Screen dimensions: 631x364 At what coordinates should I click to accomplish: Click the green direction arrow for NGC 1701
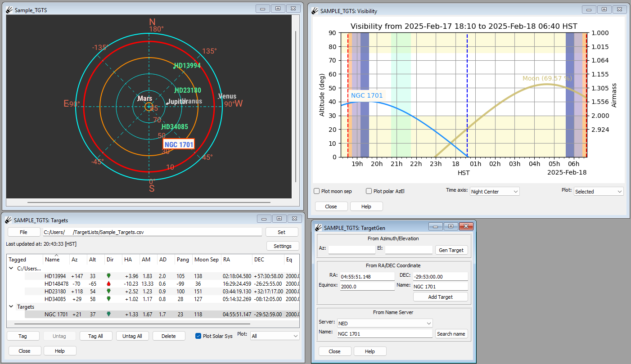(108, 315)
